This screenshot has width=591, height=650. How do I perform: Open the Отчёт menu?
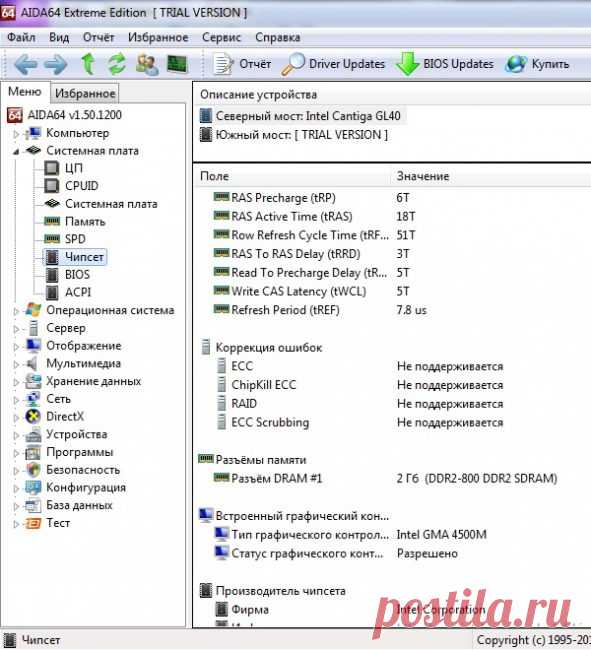(98, 37)
